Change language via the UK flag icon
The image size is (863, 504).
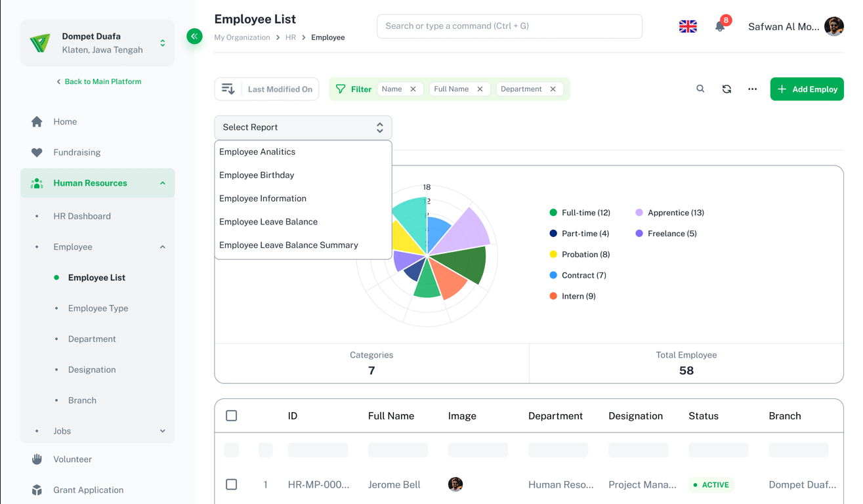point(688,26)
